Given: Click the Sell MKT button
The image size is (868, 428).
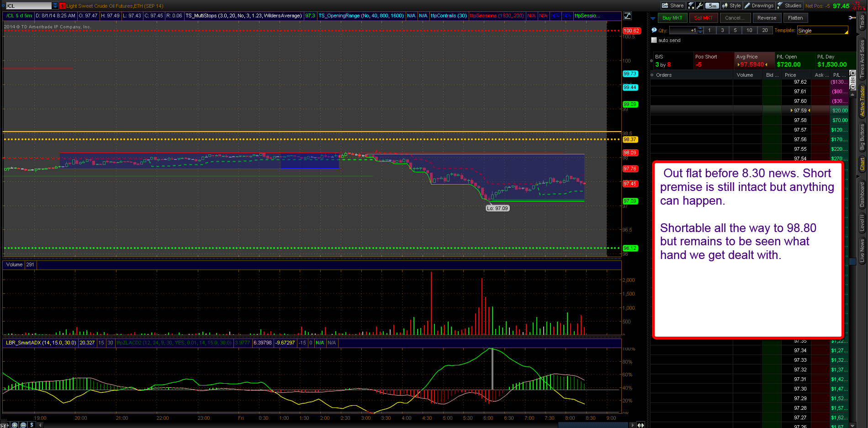Looking at the screenshot, I should pos(703,18).
